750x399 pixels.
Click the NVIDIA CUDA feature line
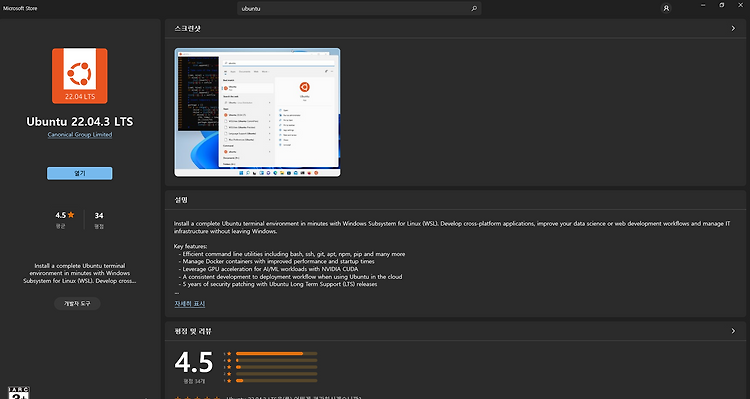pos(269,269)
